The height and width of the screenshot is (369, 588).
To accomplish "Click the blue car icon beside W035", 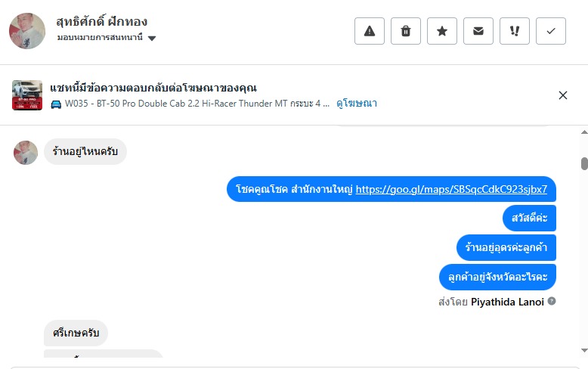I will click(x=56, y=104).
